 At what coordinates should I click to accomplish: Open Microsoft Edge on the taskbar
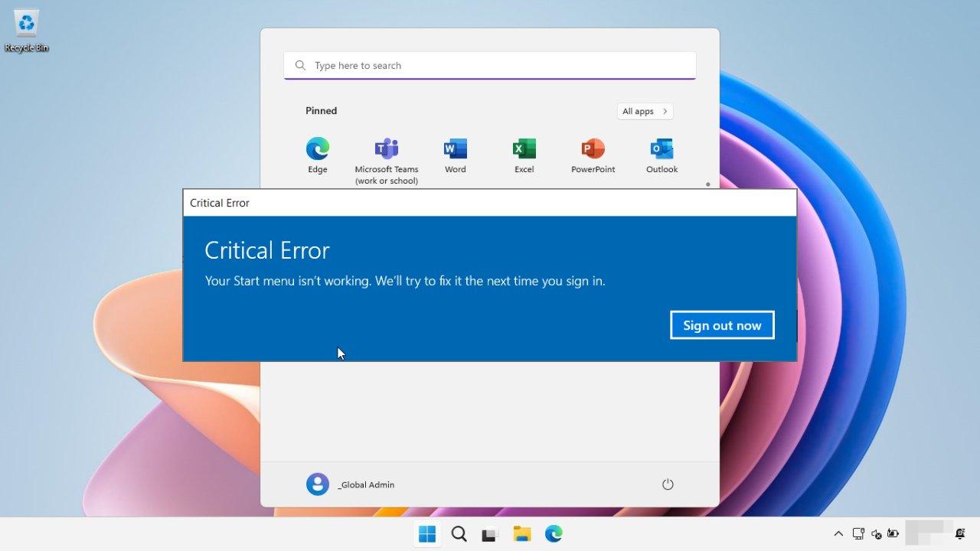(554, 534)
